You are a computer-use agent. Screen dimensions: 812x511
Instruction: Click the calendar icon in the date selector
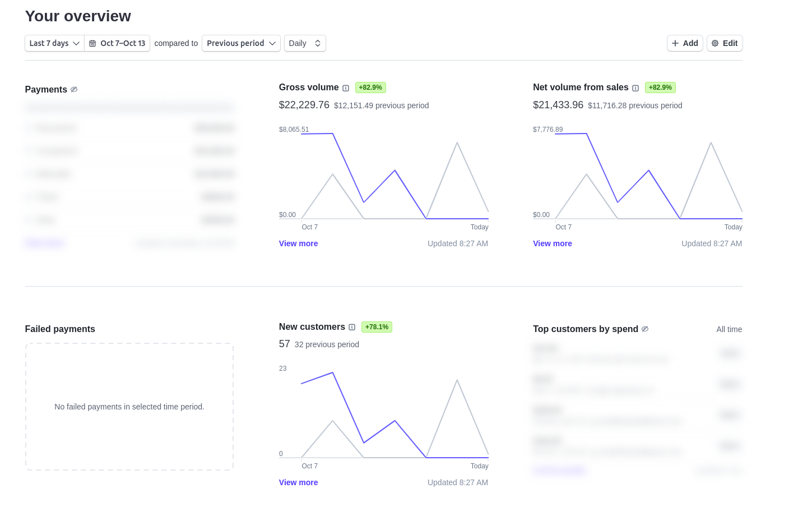point(93,43)
